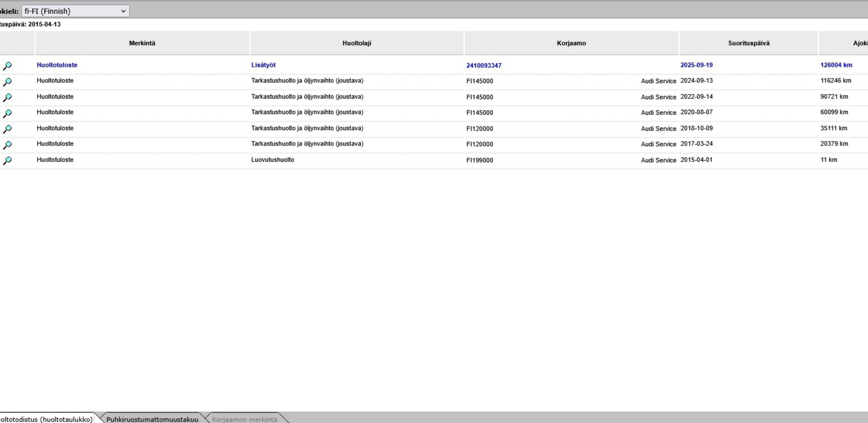Click the blue Huoltotuloste link
868x423 pixels.
pos(57,65)
